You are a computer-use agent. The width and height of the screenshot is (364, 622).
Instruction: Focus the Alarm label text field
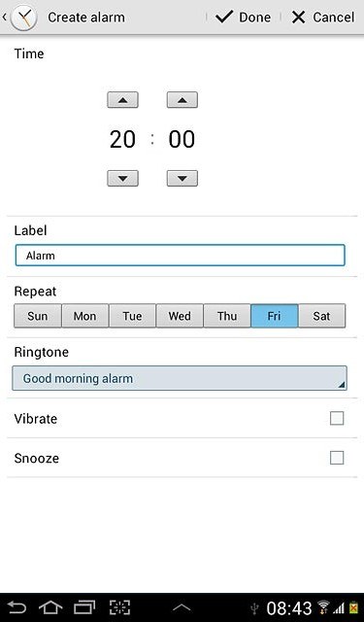pyautogui.click(x=180, y=255)
